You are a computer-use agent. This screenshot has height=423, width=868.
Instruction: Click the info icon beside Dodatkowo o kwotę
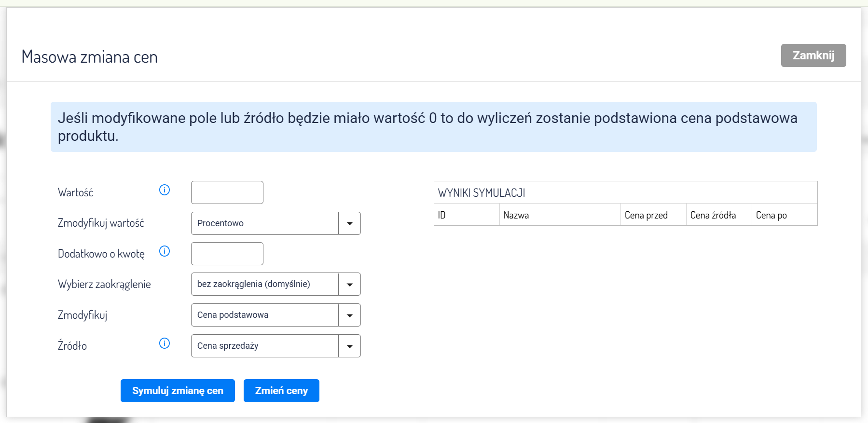pyautogui.click(x=165, y=251)
